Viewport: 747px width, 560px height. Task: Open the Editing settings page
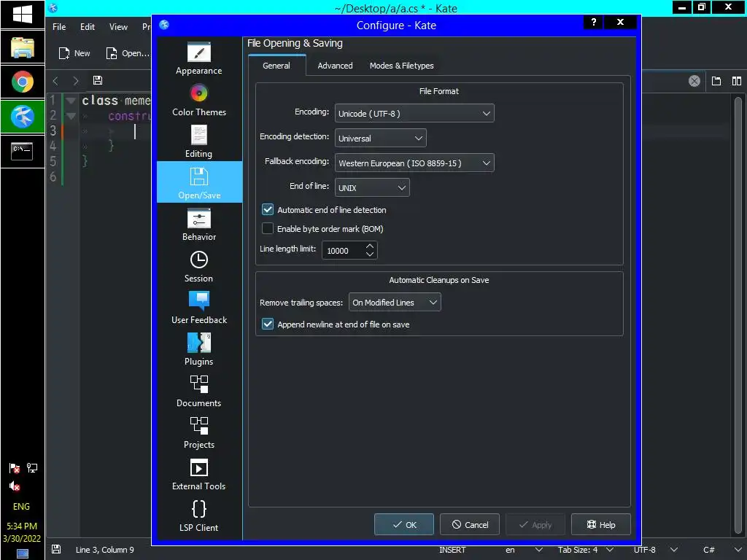[199, 141]
